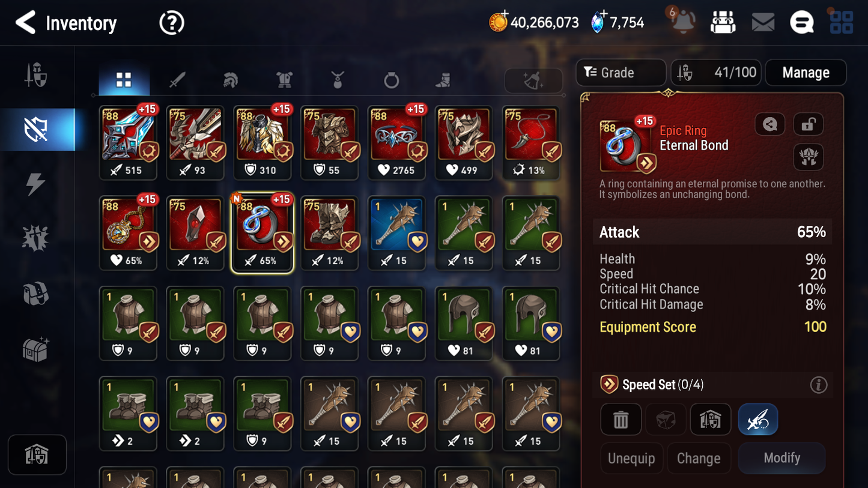868x488 pixels.
Task: Select the level 88 sword with 515 attack
Action: [129, 143]
